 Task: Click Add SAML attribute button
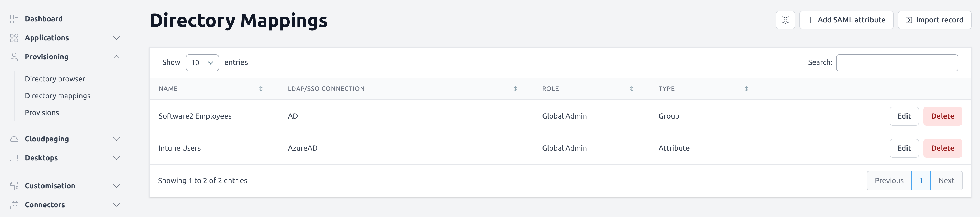point(846,20)
